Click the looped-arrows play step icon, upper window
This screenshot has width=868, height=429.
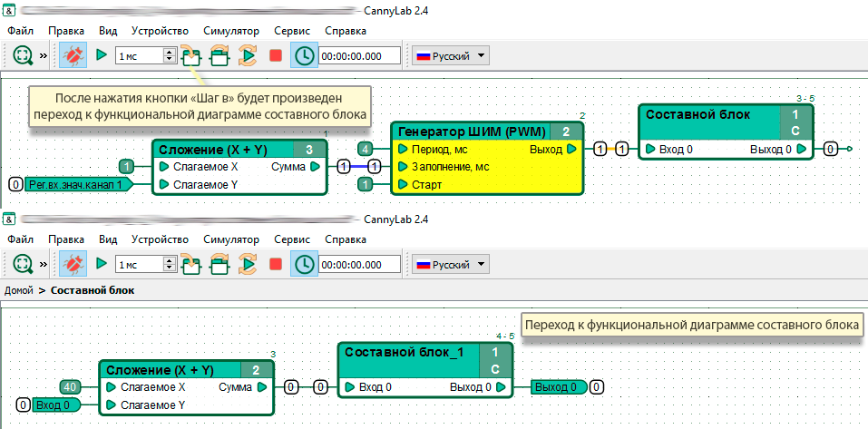click(x=248, y=55)
